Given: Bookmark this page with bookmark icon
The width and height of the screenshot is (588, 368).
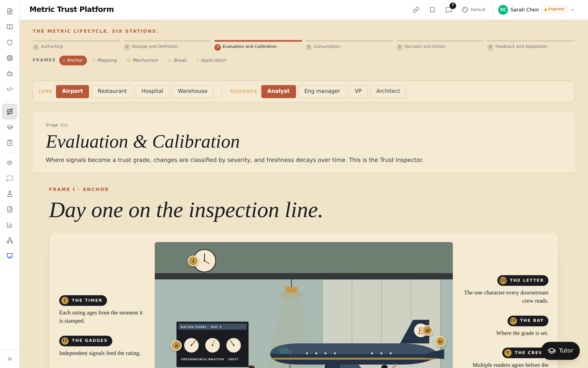Looking at the screenshot, I should click(x=432, y=10).
